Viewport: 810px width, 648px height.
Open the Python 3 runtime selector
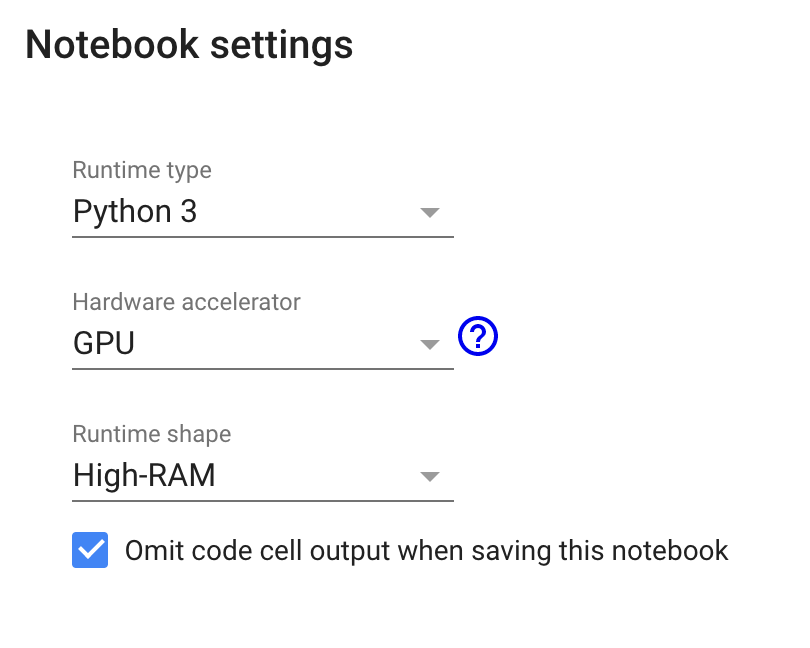(263, 212)
